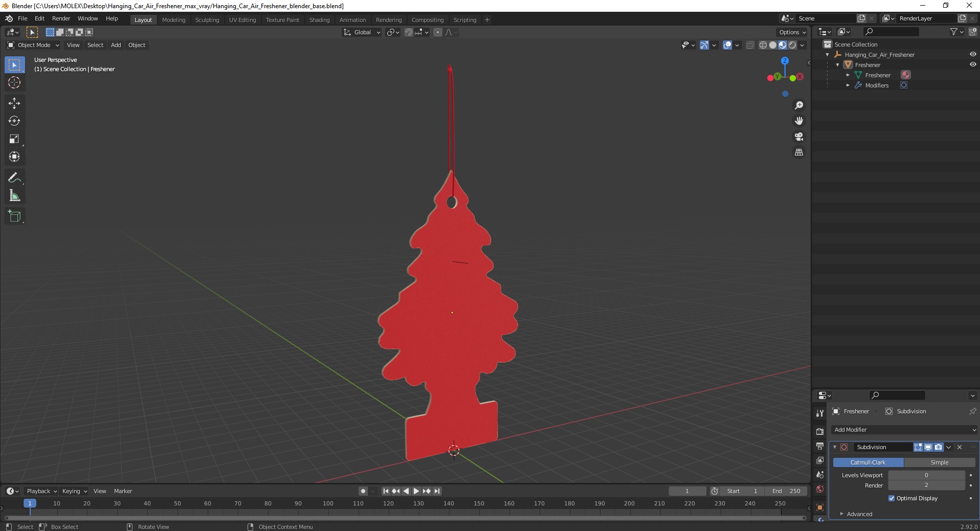Screen dimensions: 980x531
Task: Switch to solid viewport shading
Action: pyautogui.click(x=773, y=45)
